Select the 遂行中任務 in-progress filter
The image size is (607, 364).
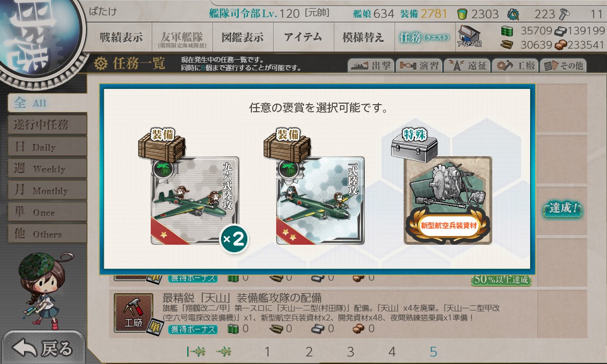[47, 125]
